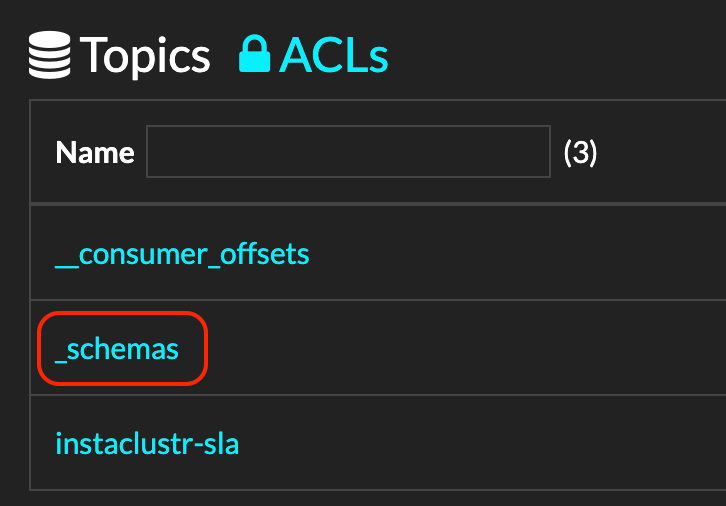Choose the schema registry _schemas entry
Image resolution: width=726 pixels, height=506 pixels.
pos(117,349)
